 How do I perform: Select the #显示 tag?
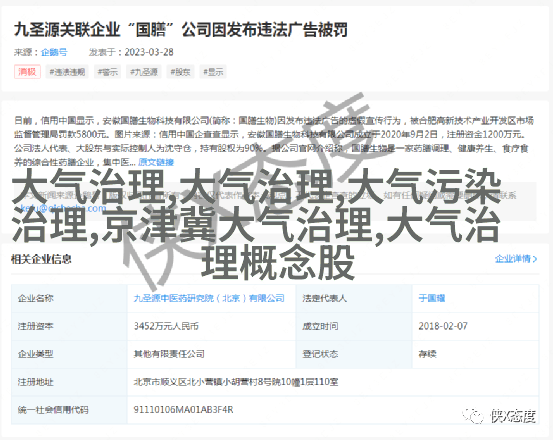(213, 72)
